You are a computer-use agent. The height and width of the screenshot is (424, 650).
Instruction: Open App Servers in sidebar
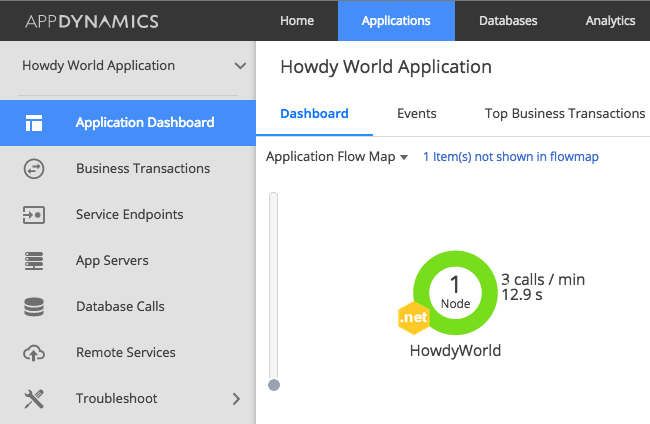[128, 261]
